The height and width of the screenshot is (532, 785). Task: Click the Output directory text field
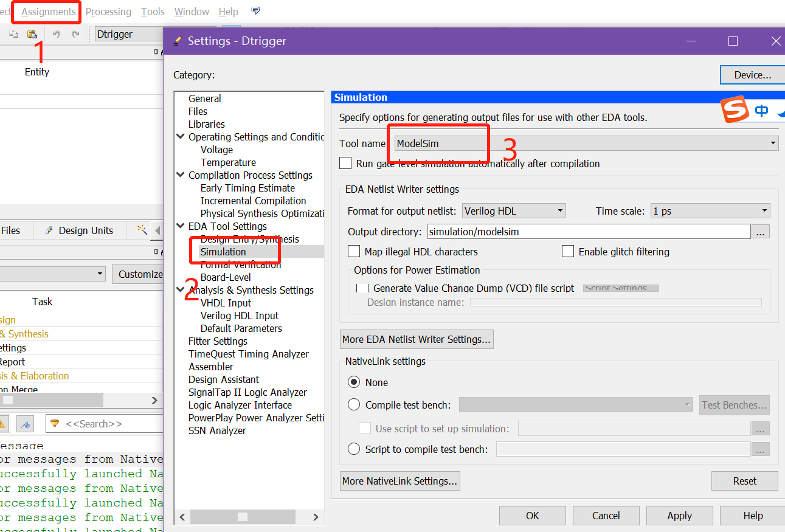[589, 232]
